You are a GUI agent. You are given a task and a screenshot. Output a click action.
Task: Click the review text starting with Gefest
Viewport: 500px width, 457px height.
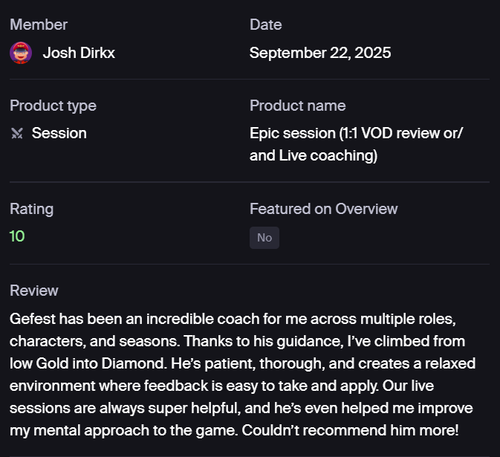click(x=243, y=375)
